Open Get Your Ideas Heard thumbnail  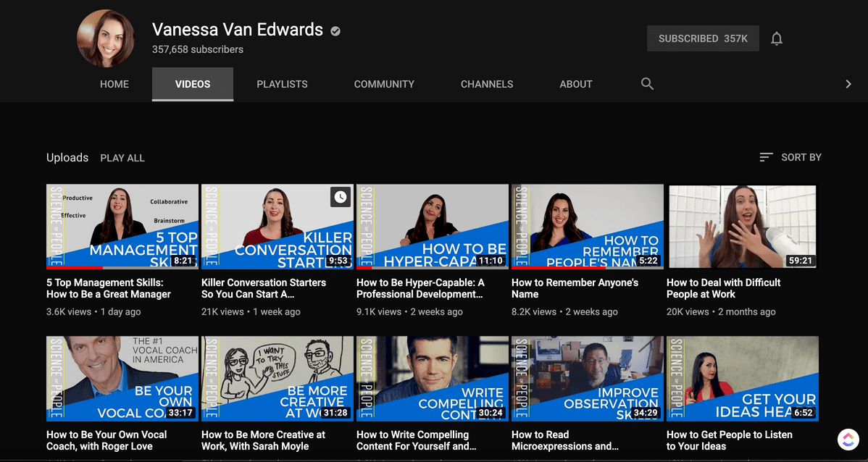[743, 379]
